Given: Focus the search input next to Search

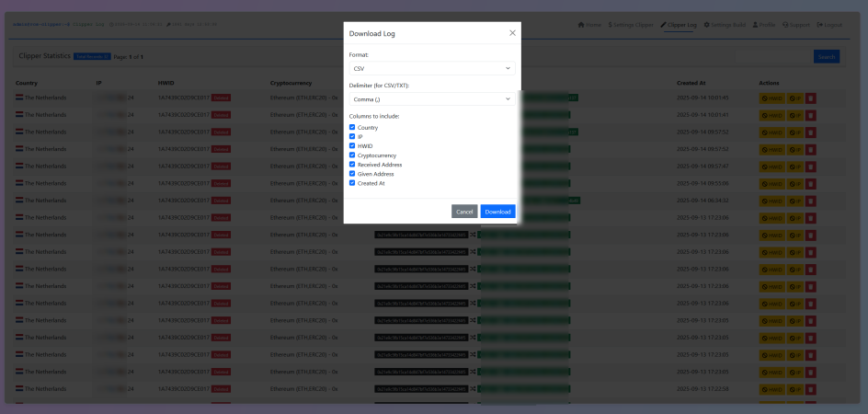Looking at the screenshot, I should [773, 57].
